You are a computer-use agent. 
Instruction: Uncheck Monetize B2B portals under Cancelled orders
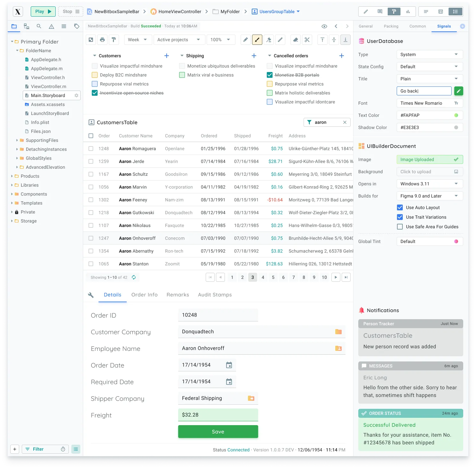point(270,75)
